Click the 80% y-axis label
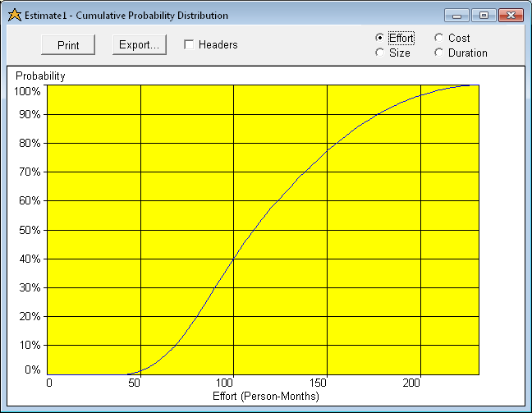Viewport: 532px width, 413px height. coord(30,143)
